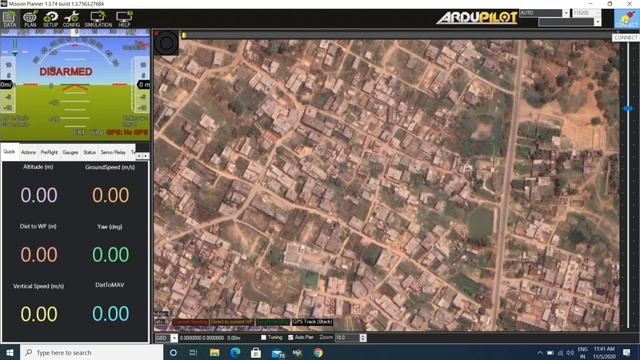Open Task View on taskbar
The width and height of the screenshot is (640, 360).
193,352
